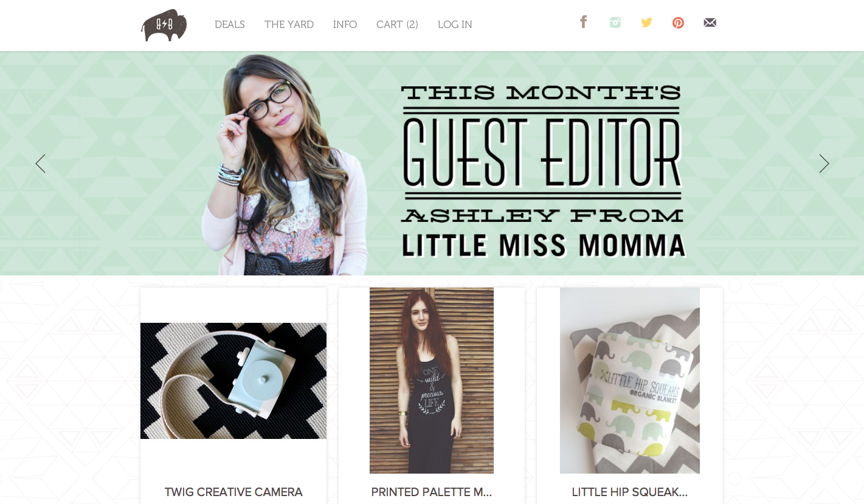Click the buffalo logo home icon
This screenshot has width=864, height=504.
[x=164, y=25]
